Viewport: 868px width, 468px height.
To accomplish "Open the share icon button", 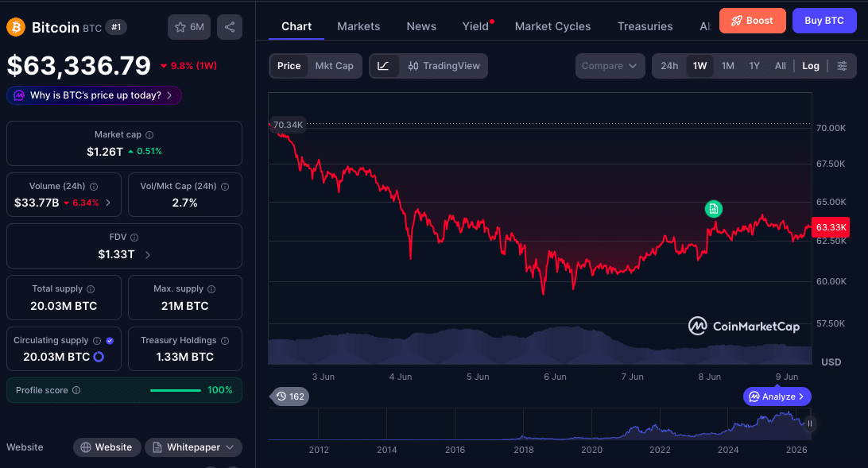I will tap(230, 26).
